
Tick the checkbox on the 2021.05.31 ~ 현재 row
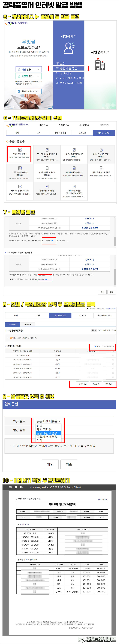pos(113,355)
